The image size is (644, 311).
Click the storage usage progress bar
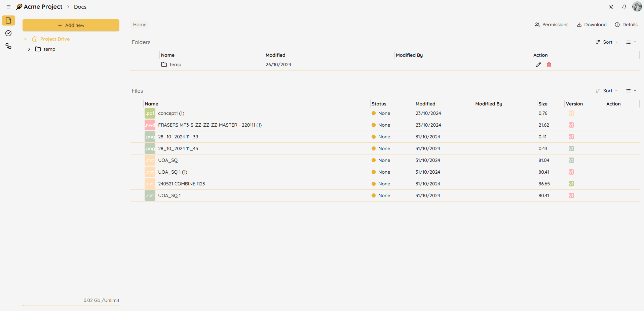pos(71,306)
